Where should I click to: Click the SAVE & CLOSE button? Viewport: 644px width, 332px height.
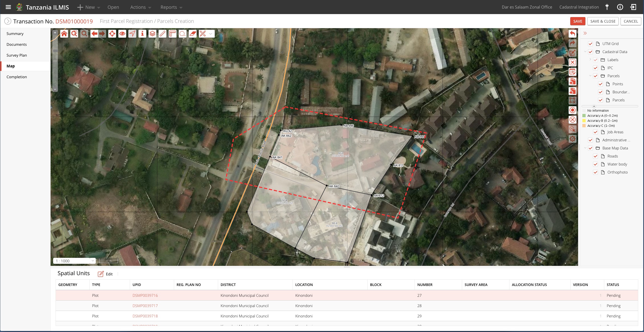click(603, 21)
